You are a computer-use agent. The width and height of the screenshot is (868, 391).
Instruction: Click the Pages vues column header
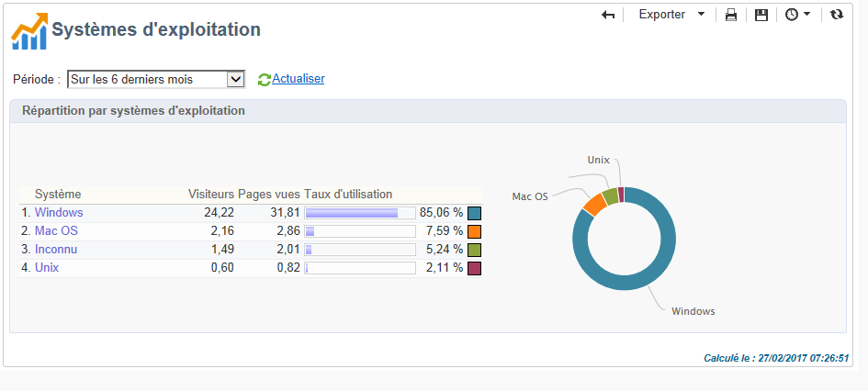(x=269, y=194)
